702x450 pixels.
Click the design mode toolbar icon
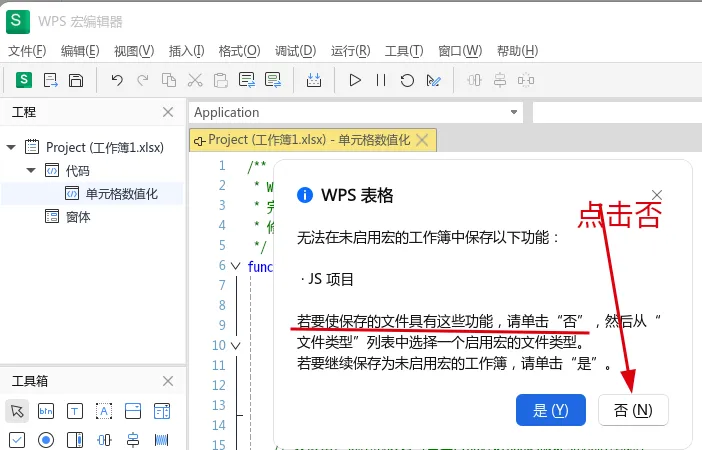433,80
